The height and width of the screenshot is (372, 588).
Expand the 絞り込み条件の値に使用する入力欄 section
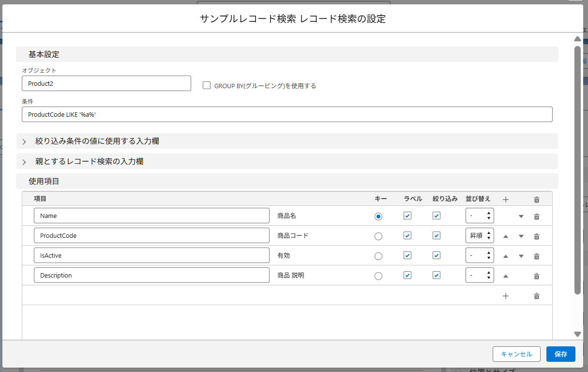click(24, 141)
